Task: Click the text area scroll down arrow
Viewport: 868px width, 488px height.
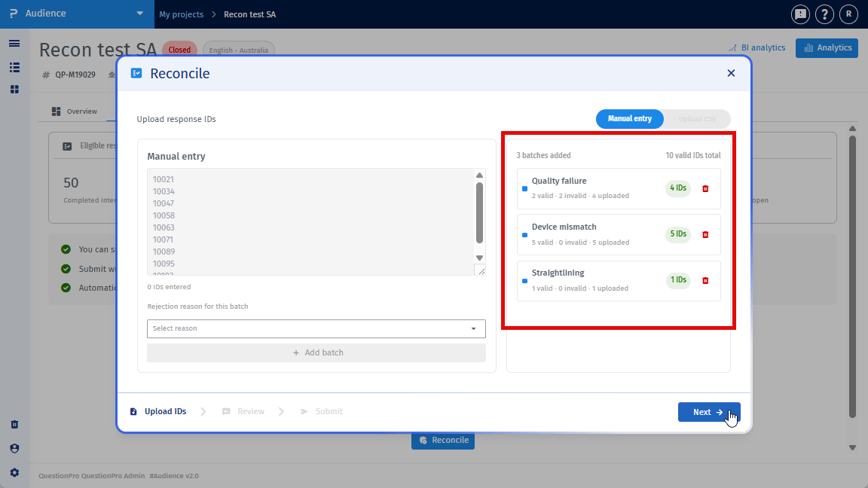Action: (479, 258)
